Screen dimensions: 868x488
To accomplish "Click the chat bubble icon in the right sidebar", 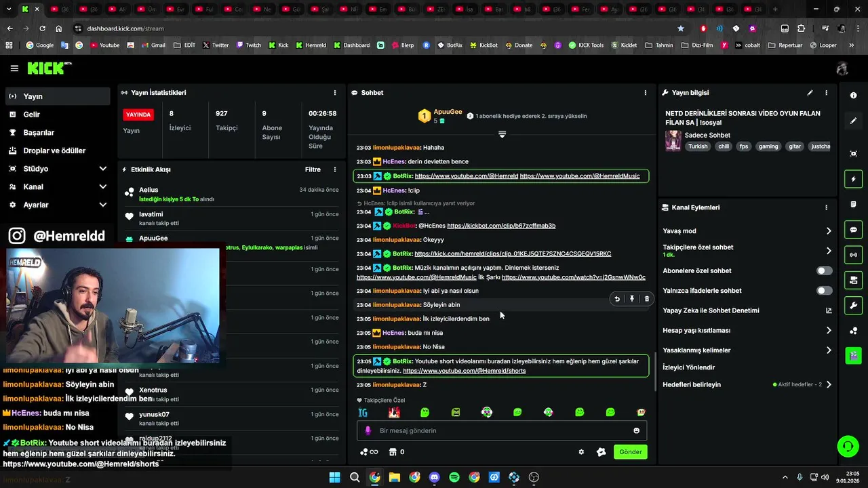I will click(x=853, y=230).
